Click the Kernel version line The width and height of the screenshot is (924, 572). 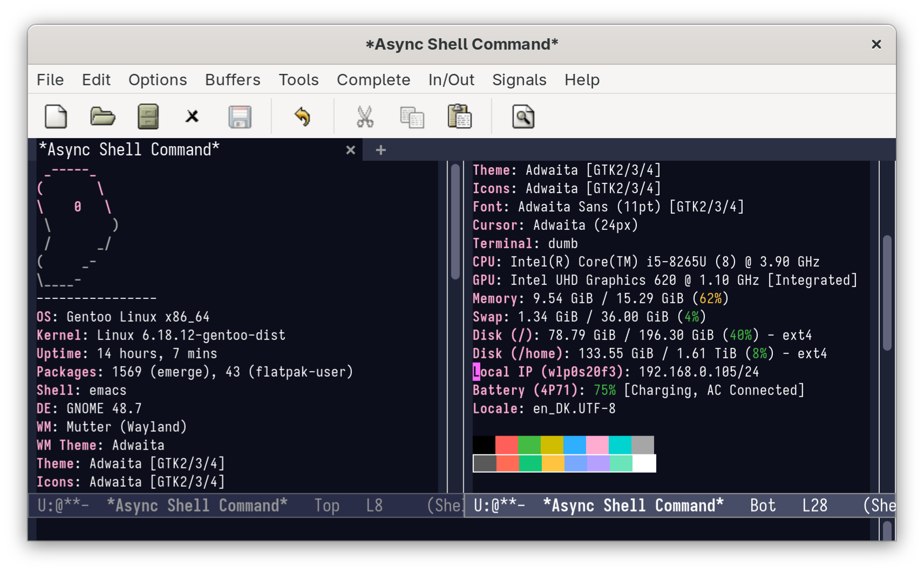point(161,335)
